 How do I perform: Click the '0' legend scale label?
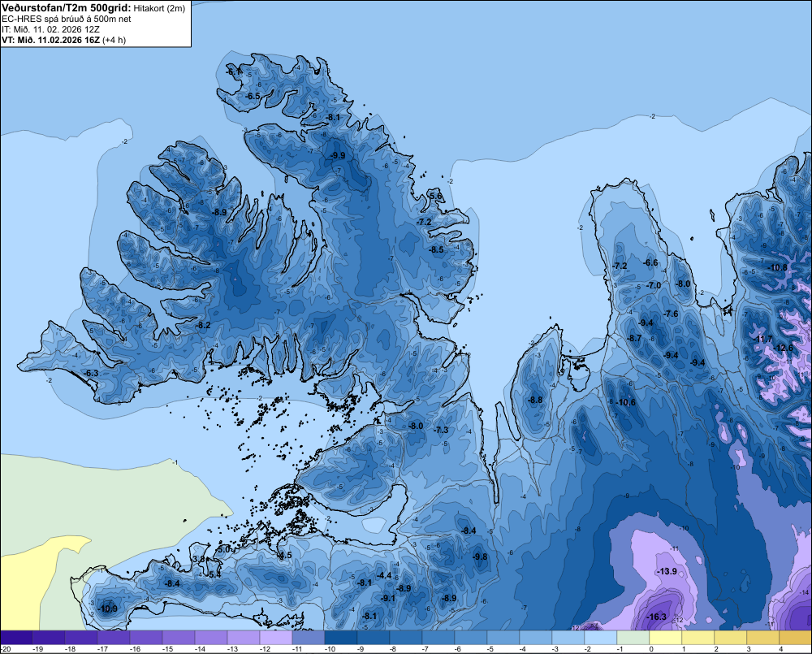coord(651,649)
